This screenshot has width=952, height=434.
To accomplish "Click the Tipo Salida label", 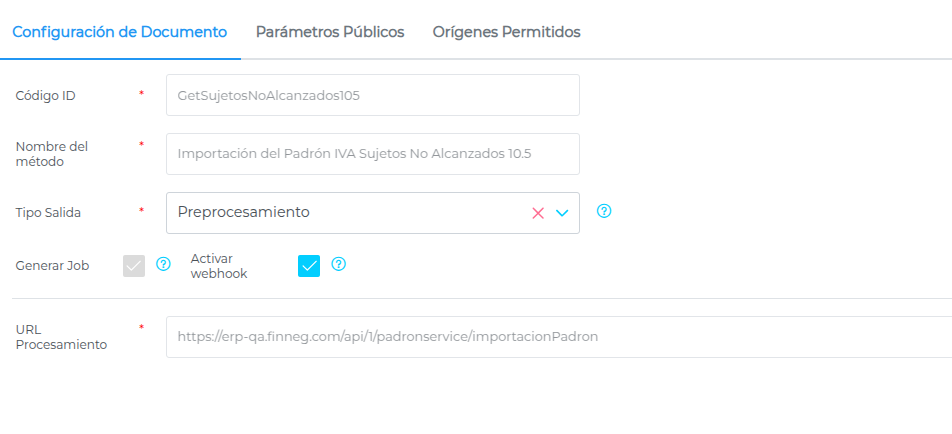I will coord(49,212).
